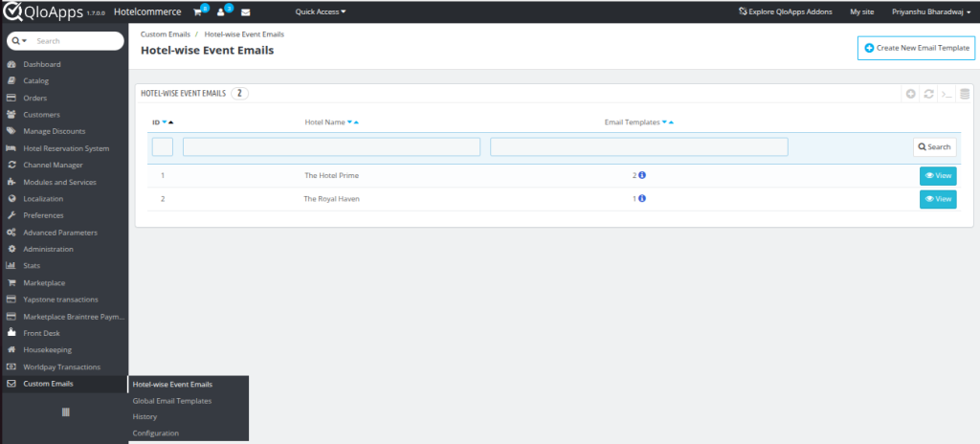Open the messages envelope icon
980x444 pixels.
point(246,11)
